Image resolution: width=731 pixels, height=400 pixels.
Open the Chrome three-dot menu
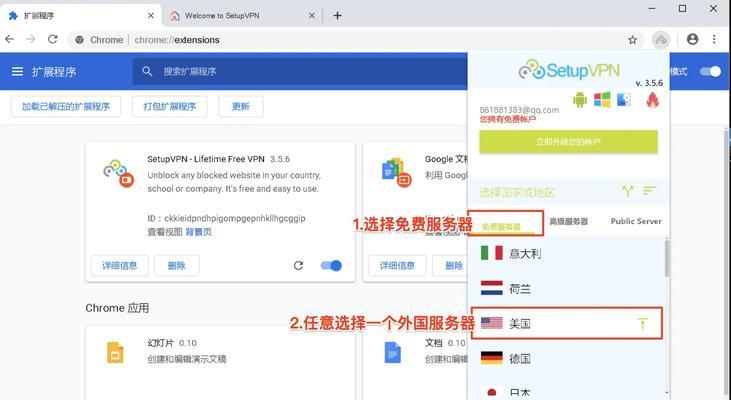coord(714,40)
